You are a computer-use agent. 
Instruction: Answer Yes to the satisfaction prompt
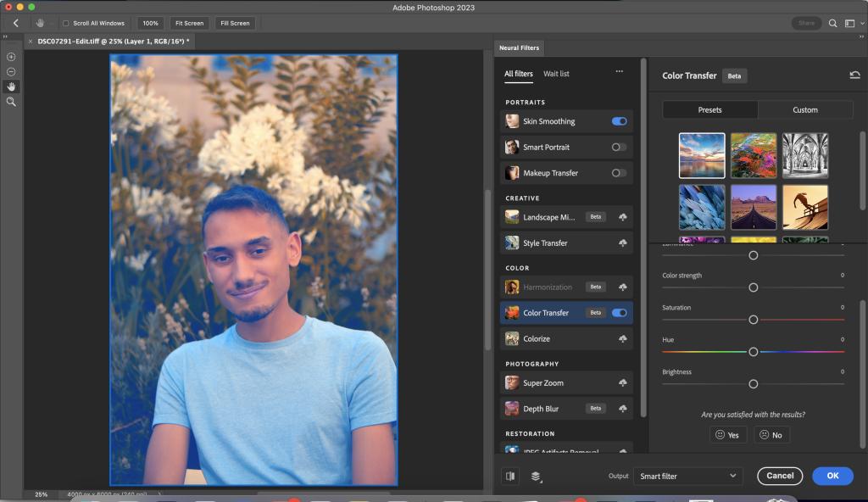[728, 435]
